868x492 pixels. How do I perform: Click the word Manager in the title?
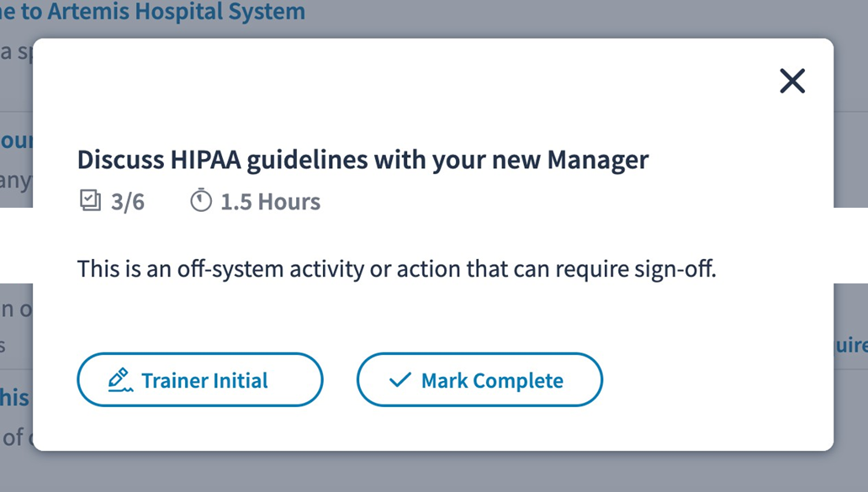tap(597, 160)
